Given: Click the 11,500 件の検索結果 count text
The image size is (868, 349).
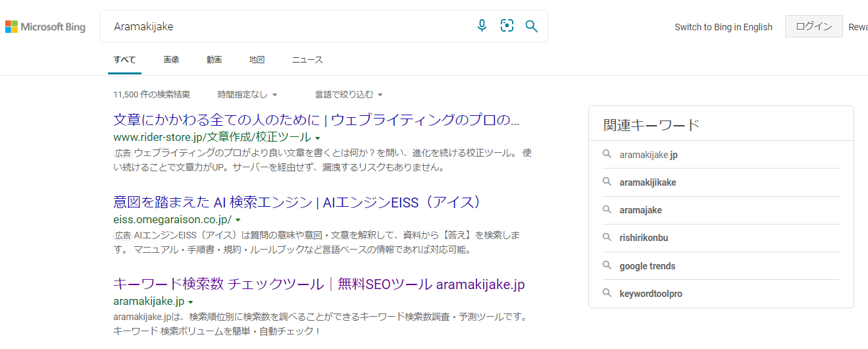Looking at the screenshot, I should pyautogui.click(x=151, y=95).
